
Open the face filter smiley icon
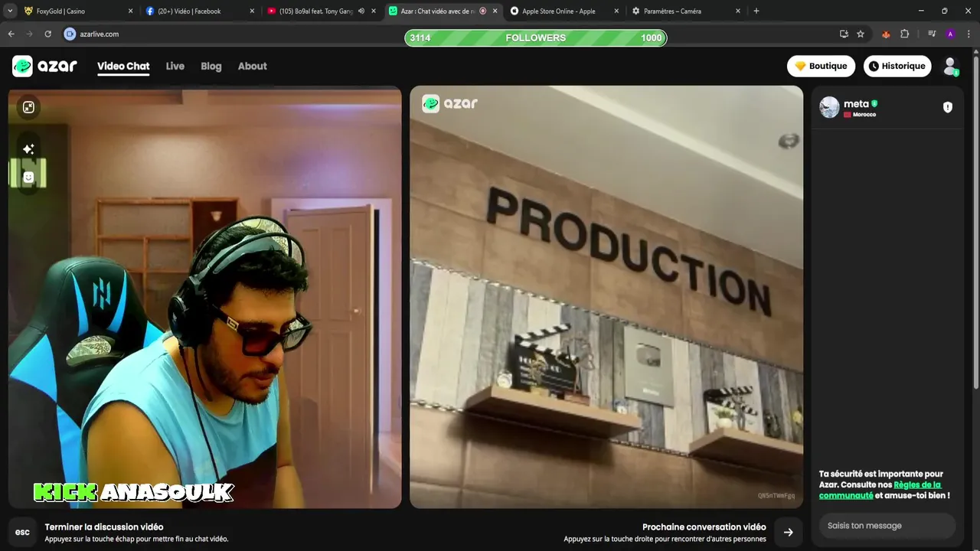pos(28,177)
